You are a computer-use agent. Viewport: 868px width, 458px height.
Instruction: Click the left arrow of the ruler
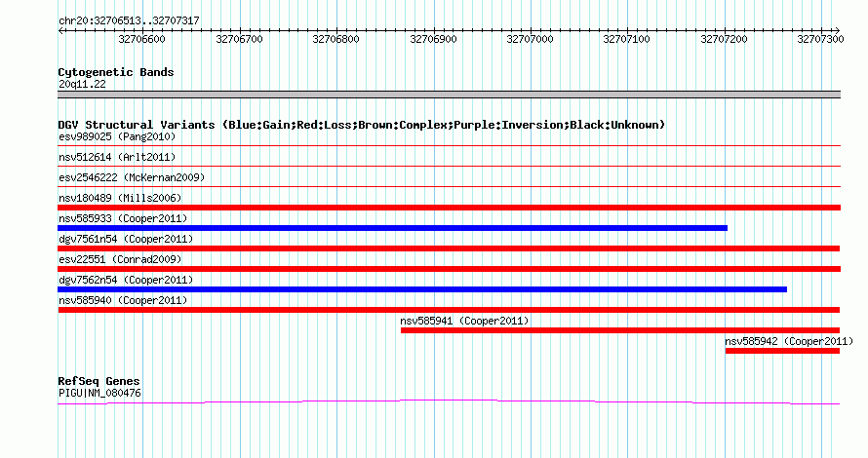[x=60, y=31]
